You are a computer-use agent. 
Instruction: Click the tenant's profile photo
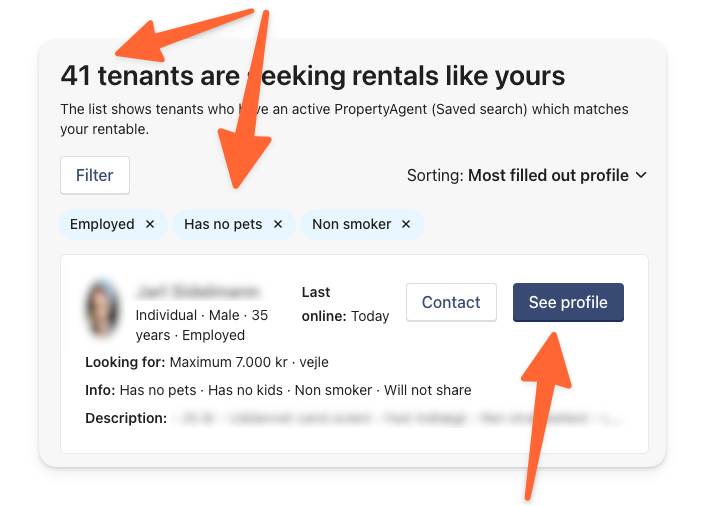point(102,309)
